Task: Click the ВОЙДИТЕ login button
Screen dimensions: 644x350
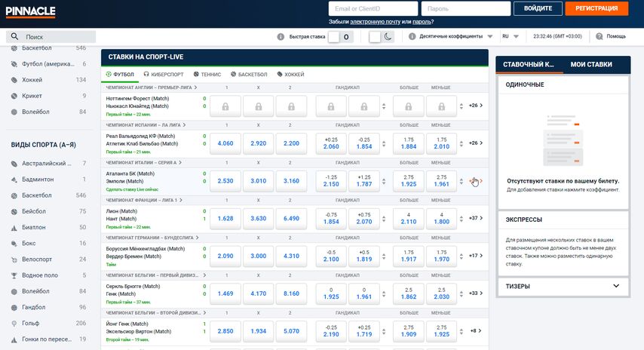Action: 538,8
